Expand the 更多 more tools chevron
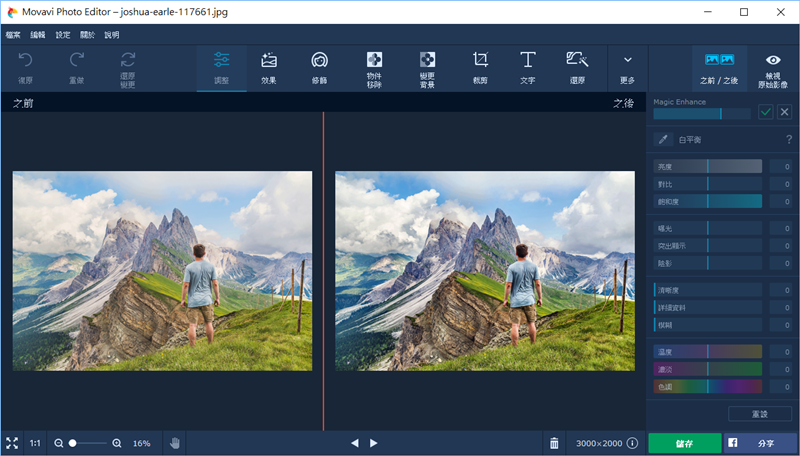The height and width of the screenshot is (456, 800). click(x=627, y=67)
